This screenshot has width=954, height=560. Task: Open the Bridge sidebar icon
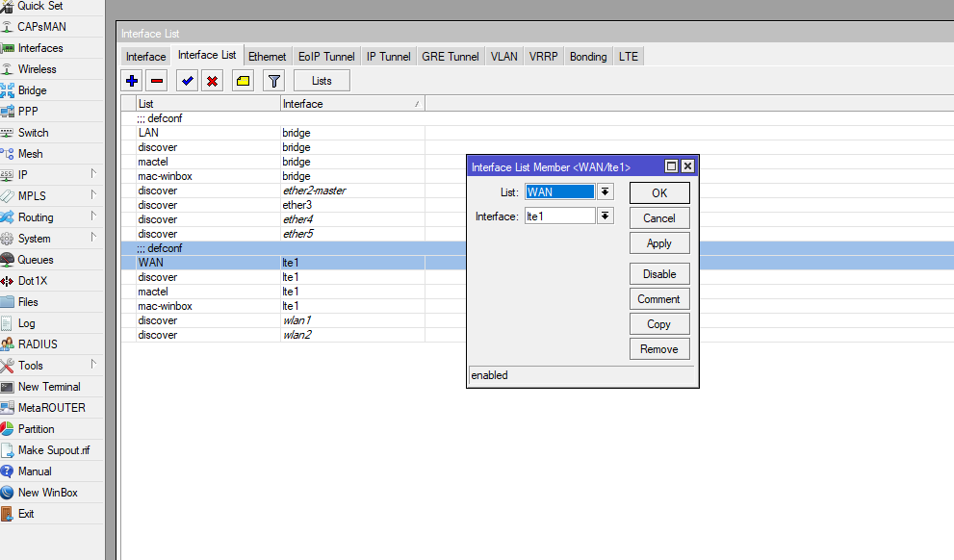tap(8, 90)
